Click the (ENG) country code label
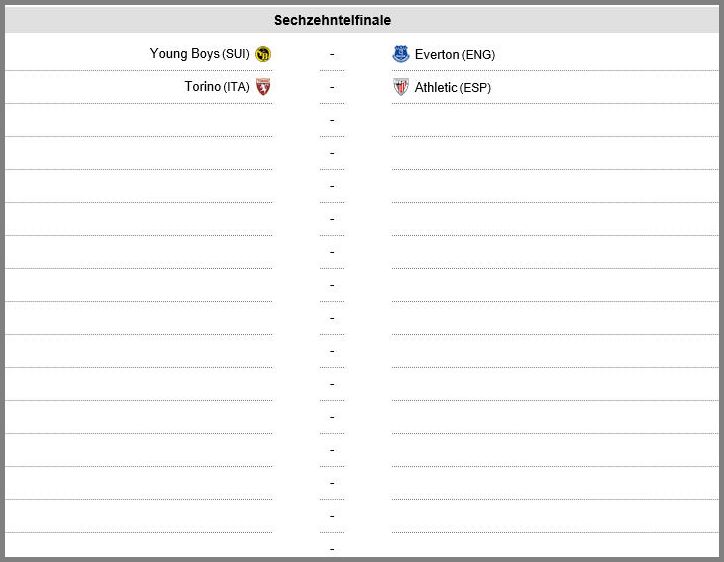 tap(478, 55)
